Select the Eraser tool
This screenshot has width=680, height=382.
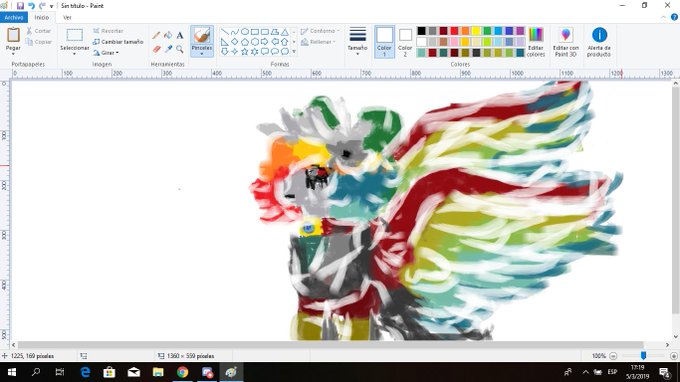tap(156, 49)
